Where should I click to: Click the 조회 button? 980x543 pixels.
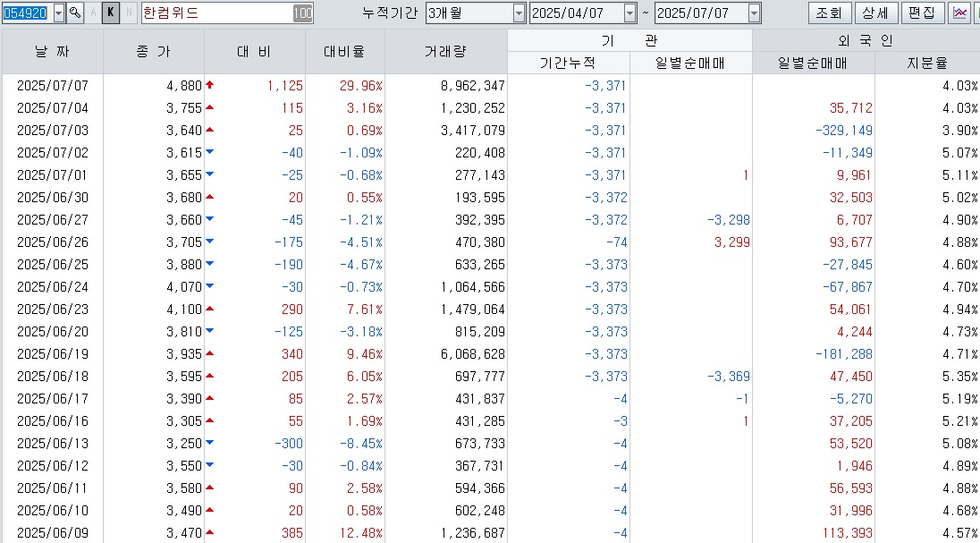click(830, 13)
